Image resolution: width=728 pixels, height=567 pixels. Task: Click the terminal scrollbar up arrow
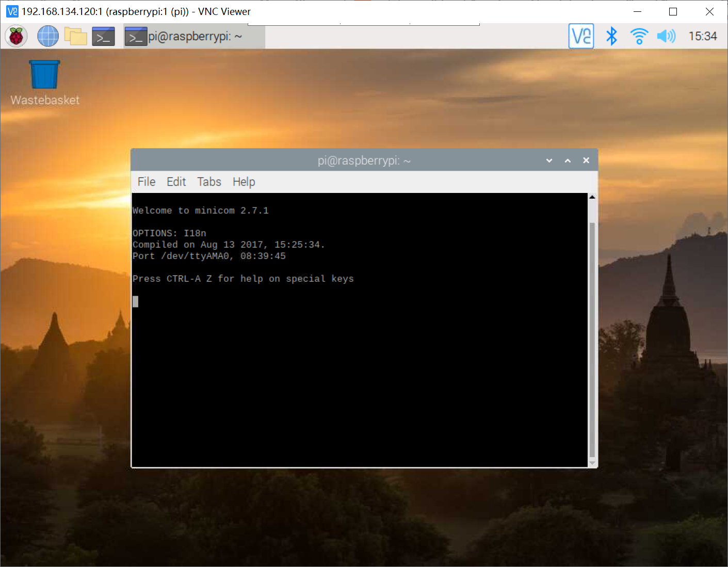(592, 197)
